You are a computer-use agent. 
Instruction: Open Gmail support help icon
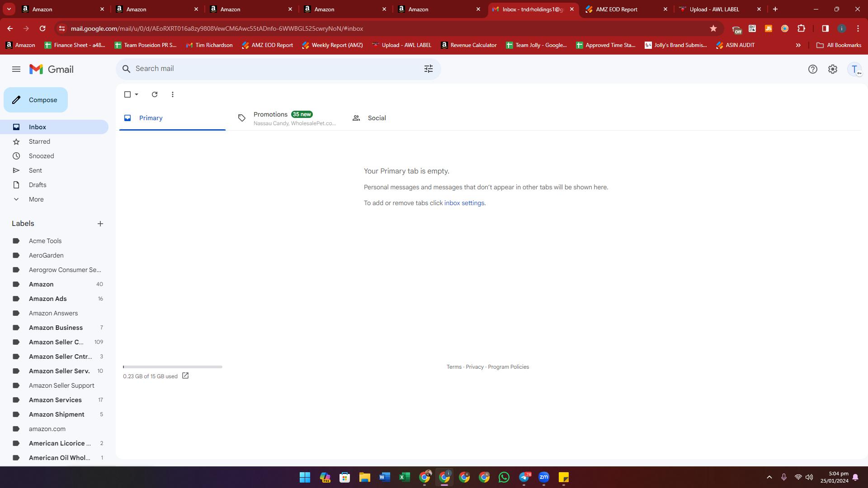tap(812, 69)
